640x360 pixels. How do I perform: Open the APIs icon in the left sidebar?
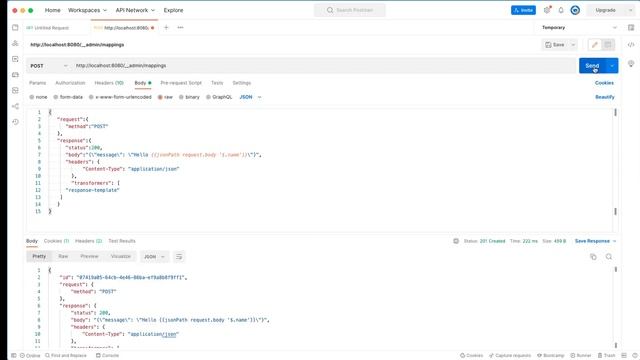tap(15, 43)
